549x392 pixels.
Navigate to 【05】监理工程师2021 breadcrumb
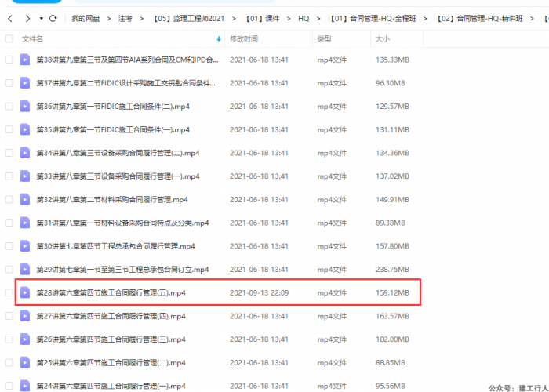click(x=189, y=19)
